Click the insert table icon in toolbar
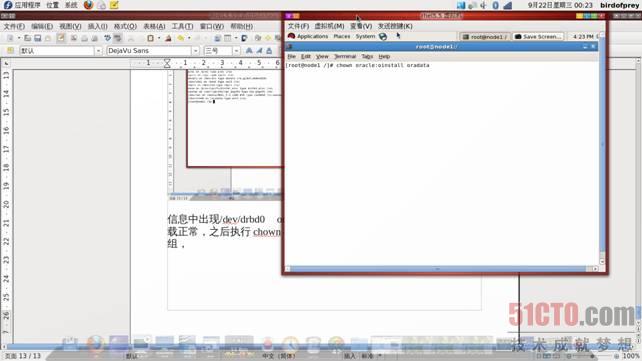 pyautogui.click(x=228, y=38)
